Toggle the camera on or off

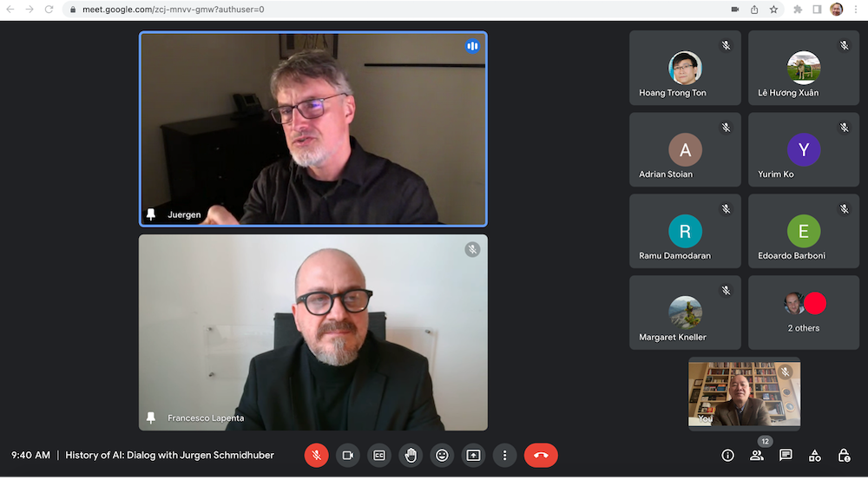point(348,455)
